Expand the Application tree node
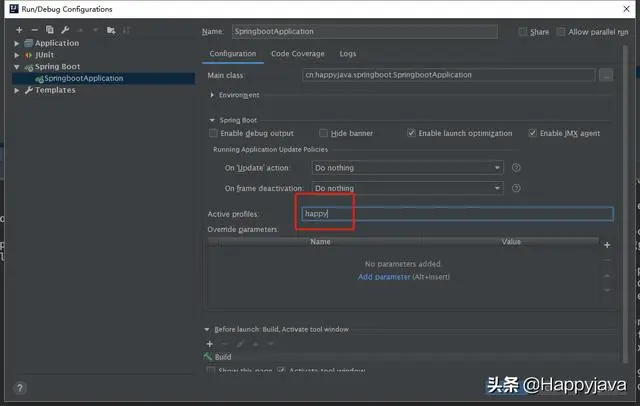 click(17, 43)
